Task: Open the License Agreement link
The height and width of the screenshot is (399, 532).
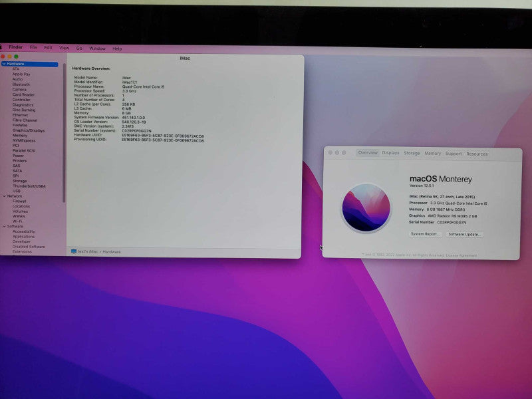Action: [462, 255]
